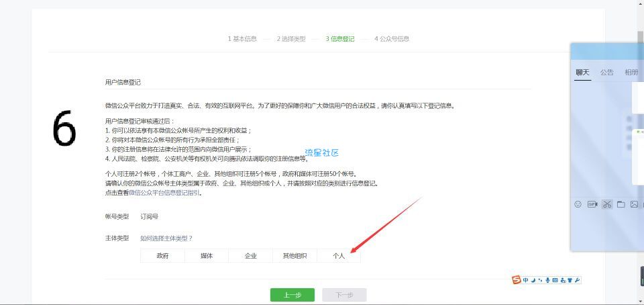Toggle Chinese/English mode (中) in Sogou bar

526,280
